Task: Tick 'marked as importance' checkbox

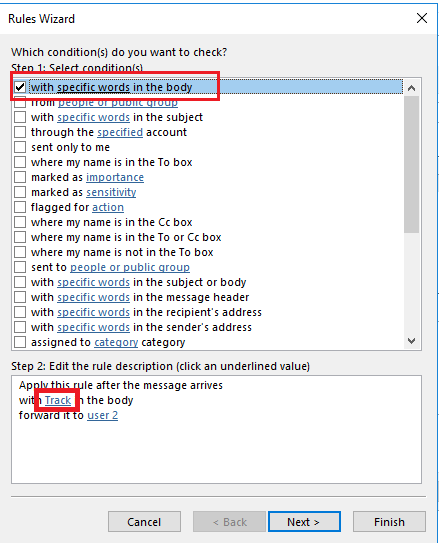Action: pos(20,177)
